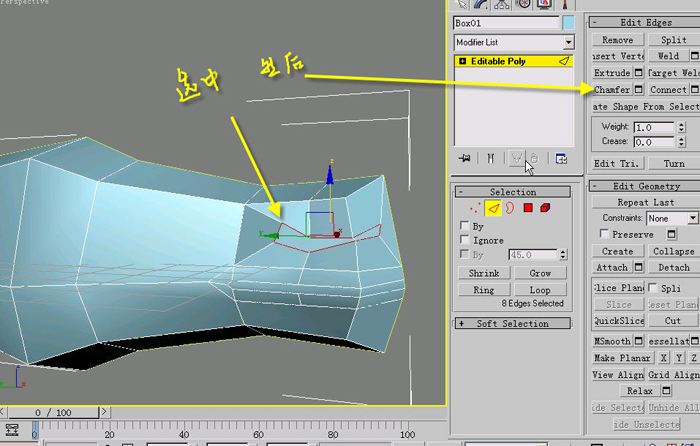The image size is (700, 446).
Task: Open Attach List dialog box
Action: tap(639, 267)
